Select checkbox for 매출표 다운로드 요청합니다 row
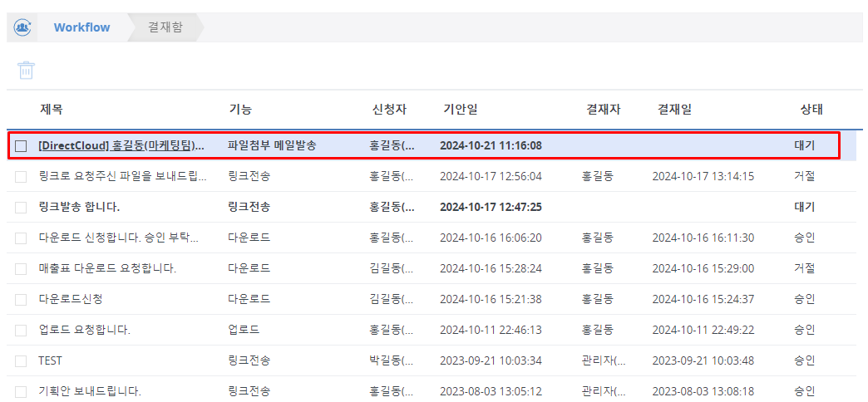 [x=21, y=269]
